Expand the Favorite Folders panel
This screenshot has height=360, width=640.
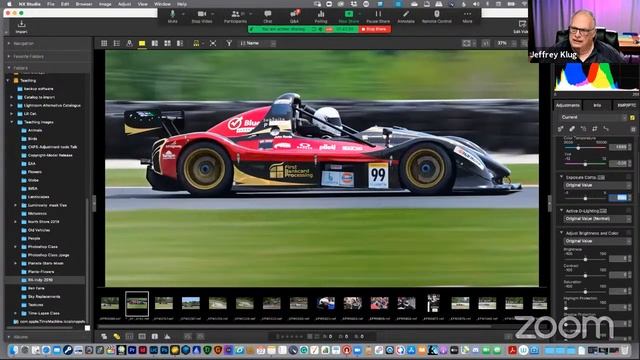(9, 56)
